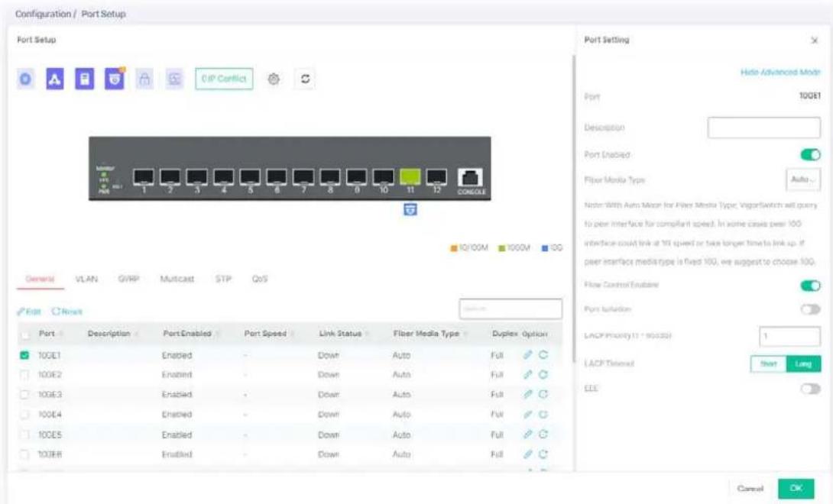Open settings via the gear icon
The height and width of the screenshot is (504, 833).
274,79
